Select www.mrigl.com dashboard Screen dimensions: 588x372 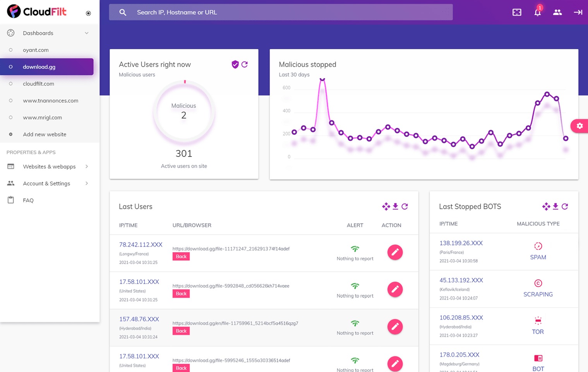pos(42,117)
